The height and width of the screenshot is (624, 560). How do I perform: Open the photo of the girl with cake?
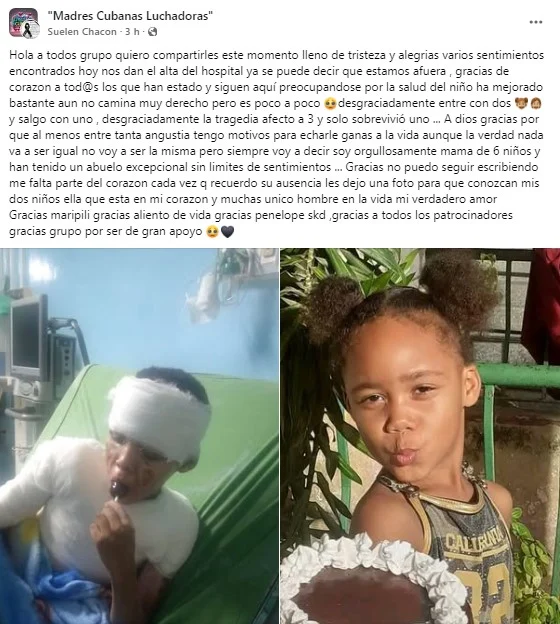pos(420,436)
